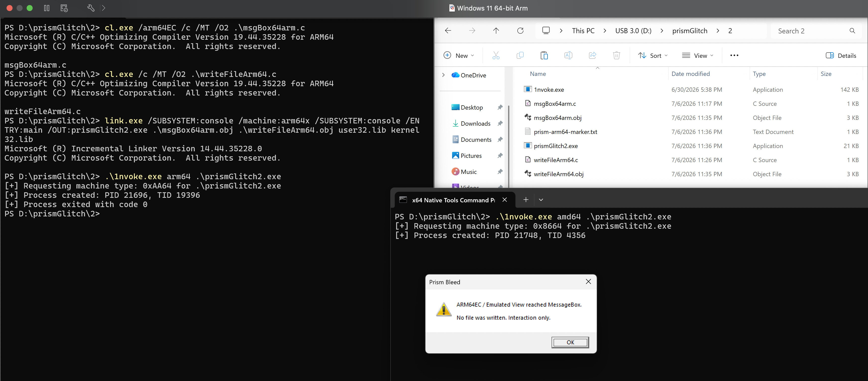The width and height of the screenshot is (868, 381).
Task: Click the Copy icon in Explorer toolbar
Action: [x=520, y=56]
